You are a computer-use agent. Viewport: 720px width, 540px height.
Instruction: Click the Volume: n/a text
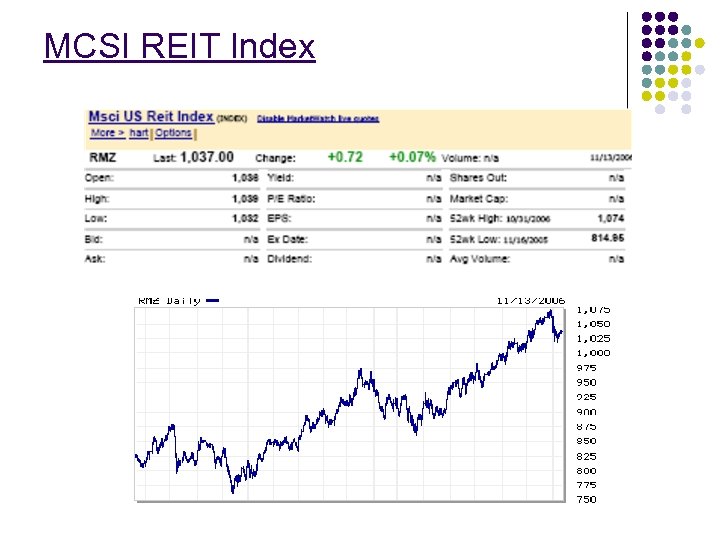point(470,158)
